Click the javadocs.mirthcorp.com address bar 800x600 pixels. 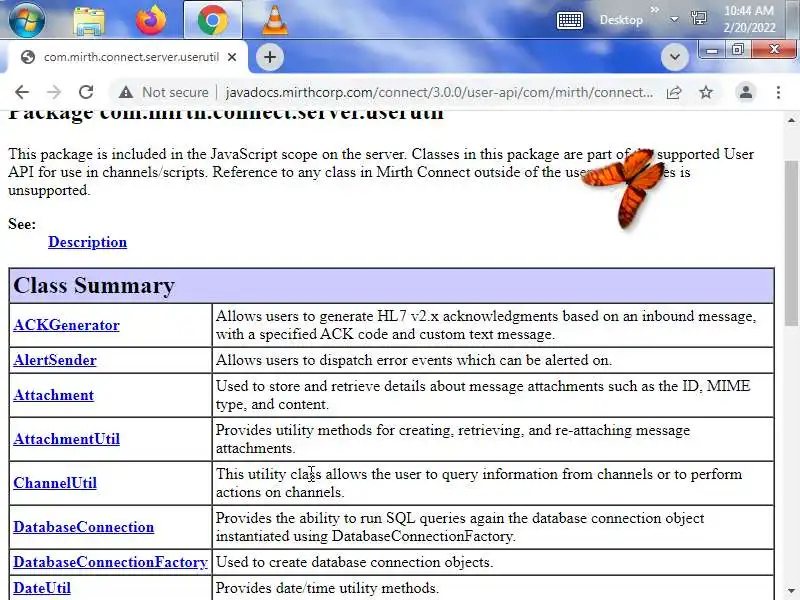click(x=439, y=92)
